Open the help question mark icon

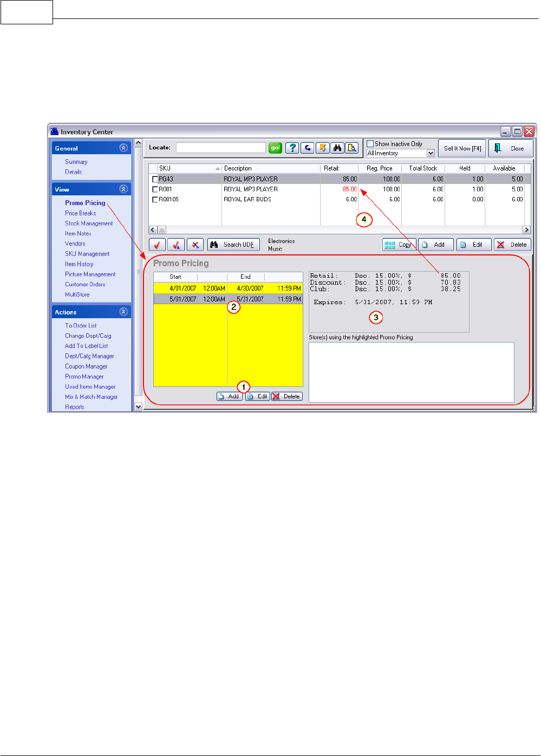coord(292,148)
